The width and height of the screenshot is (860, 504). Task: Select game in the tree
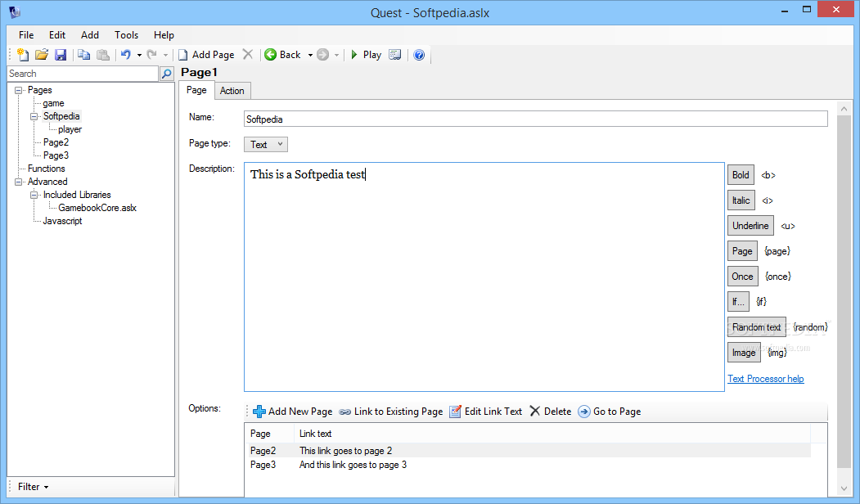53,103
